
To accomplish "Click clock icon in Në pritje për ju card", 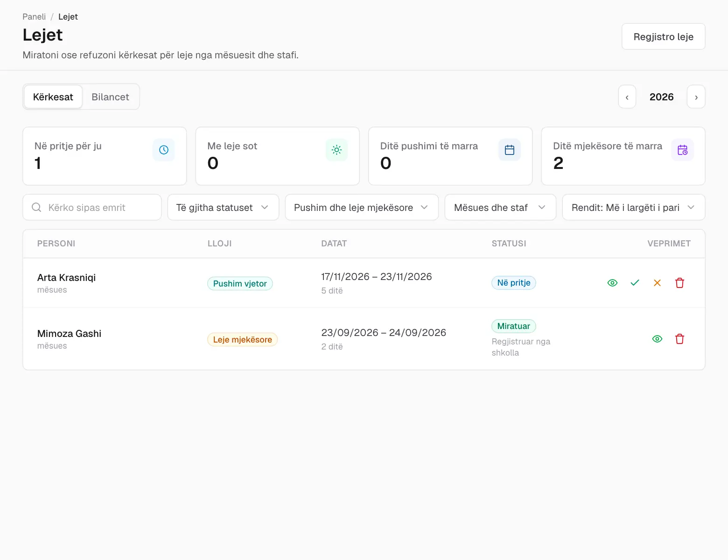I will (x=164, y=150).
